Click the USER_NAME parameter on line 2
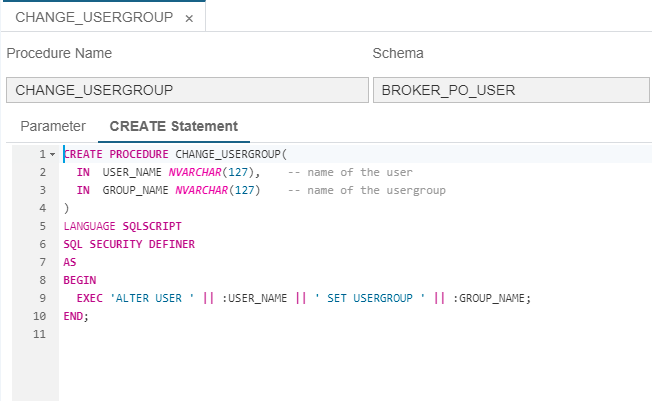Image resolution: width=652 pixels, height=401 pixels. click(132, 172)
